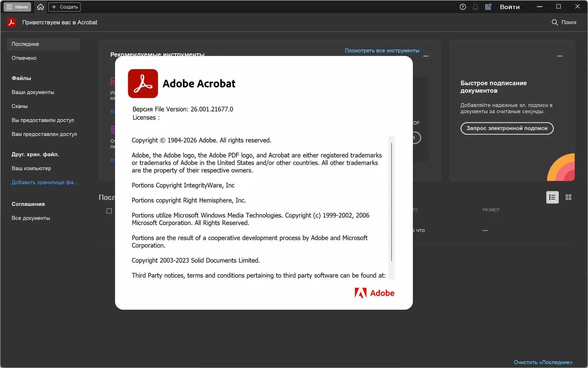
Task: Click Очистить «Последние» link
Action: click(x=543, y=362)
